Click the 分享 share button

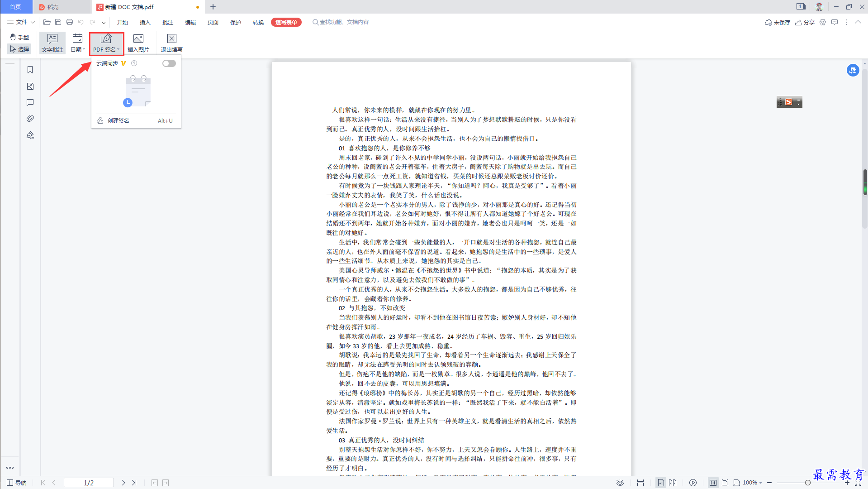[805, 22]
